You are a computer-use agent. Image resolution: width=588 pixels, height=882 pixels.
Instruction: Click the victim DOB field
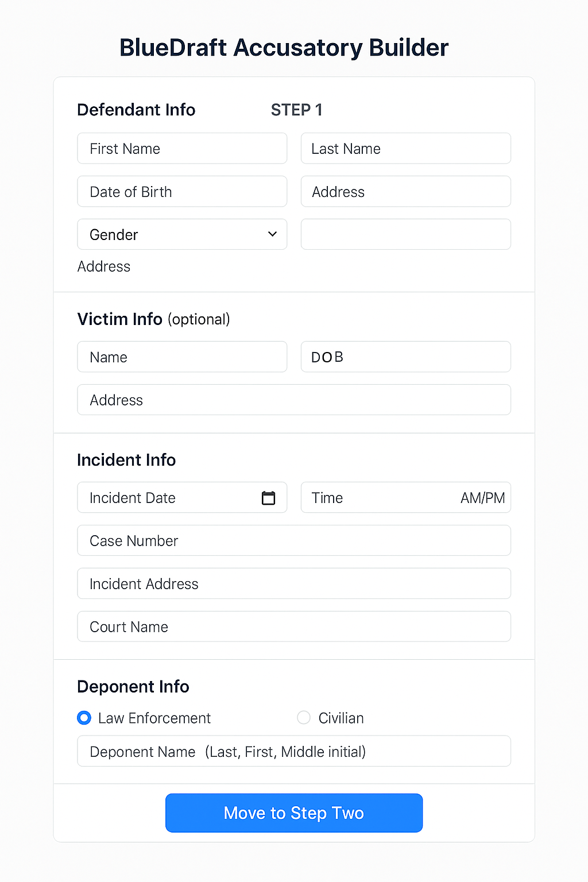click(405, 357)
